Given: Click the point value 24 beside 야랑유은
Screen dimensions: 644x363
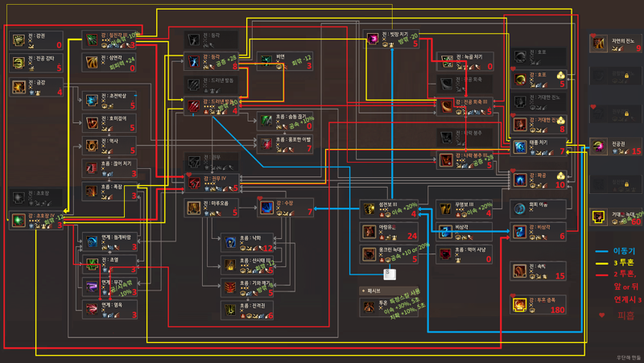Looking at the screenshot, I should point(412,236).
